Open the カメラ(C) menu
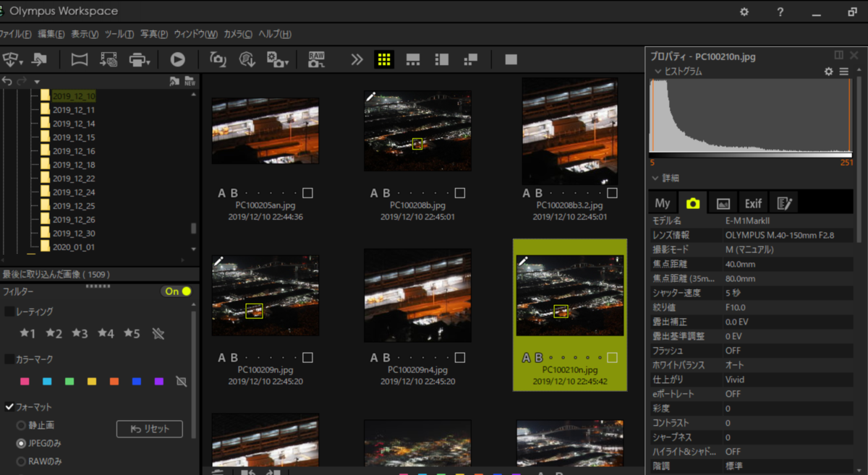 coord(238,34)
